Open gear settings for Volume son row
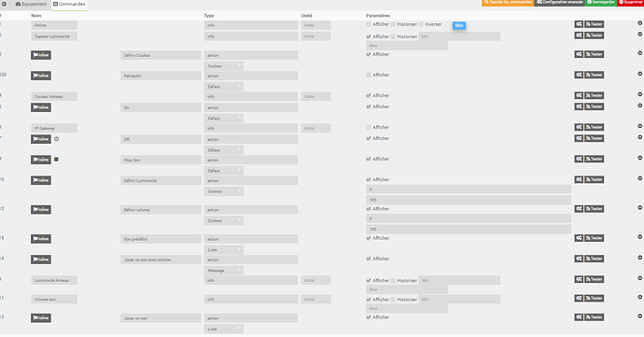The height and width of the screenshot is (337, 644). point(579,299)
